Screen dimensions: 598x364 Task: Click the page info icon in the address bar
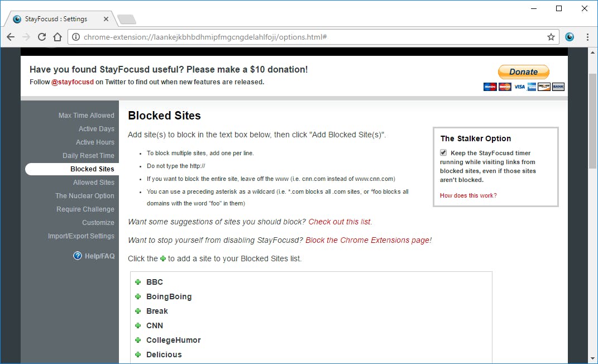pos(75,37)
